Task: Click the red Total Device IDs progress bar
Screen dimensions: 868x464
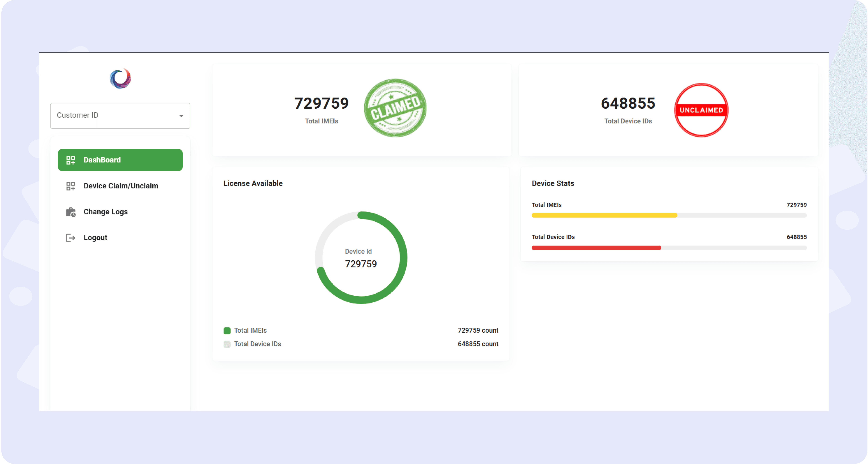Action: (x=596, y=248)
